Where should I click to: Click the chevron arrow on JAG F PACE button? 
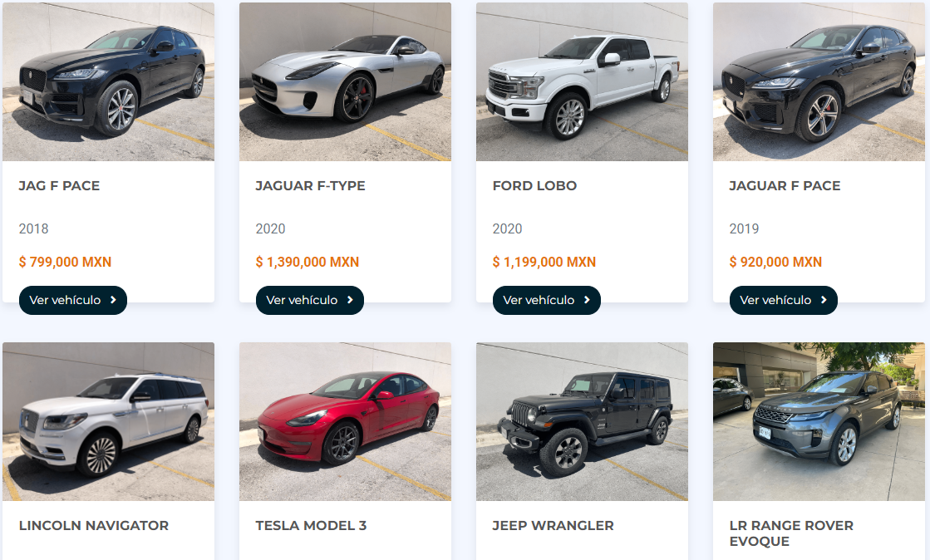[113, 300]
